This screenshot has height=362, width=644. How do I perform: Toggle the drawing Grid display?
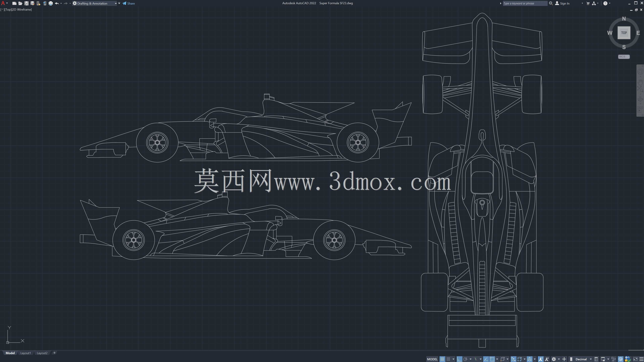pos(442,359)
